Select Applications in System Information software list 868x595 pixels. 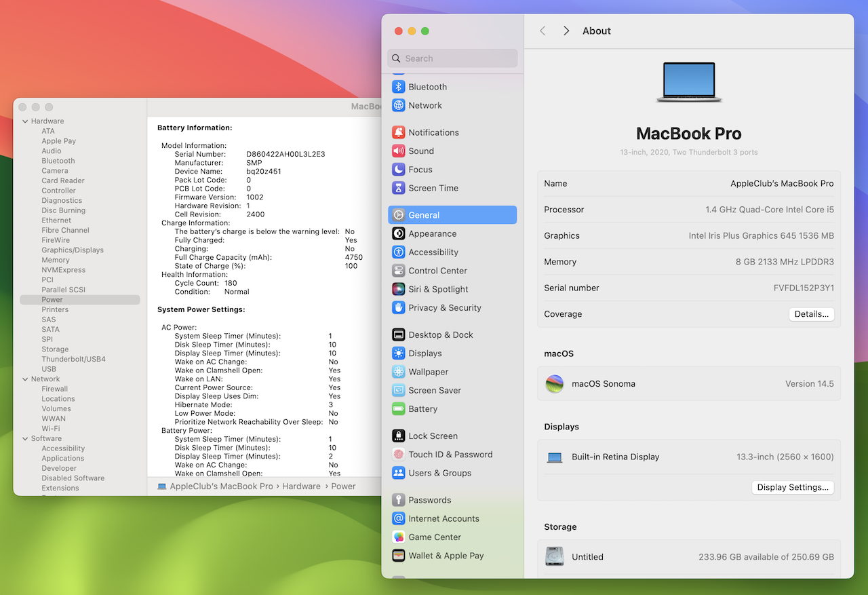point(63,459)
